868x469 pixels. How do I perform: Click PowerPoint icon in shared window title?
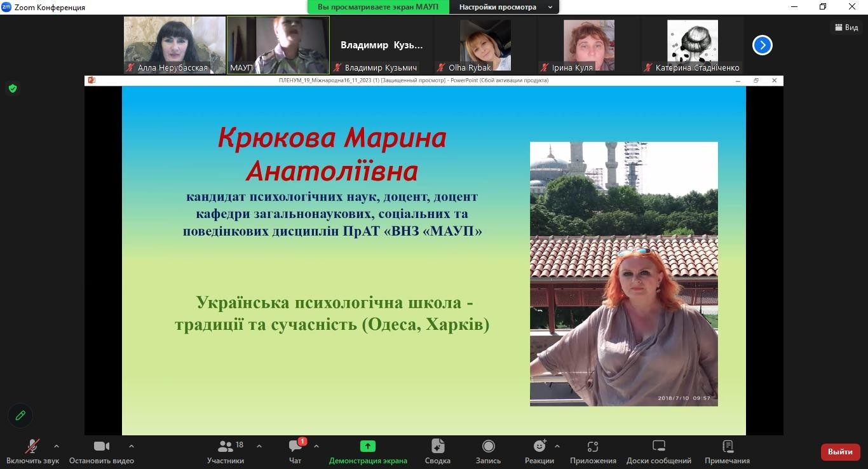[92, 81]
